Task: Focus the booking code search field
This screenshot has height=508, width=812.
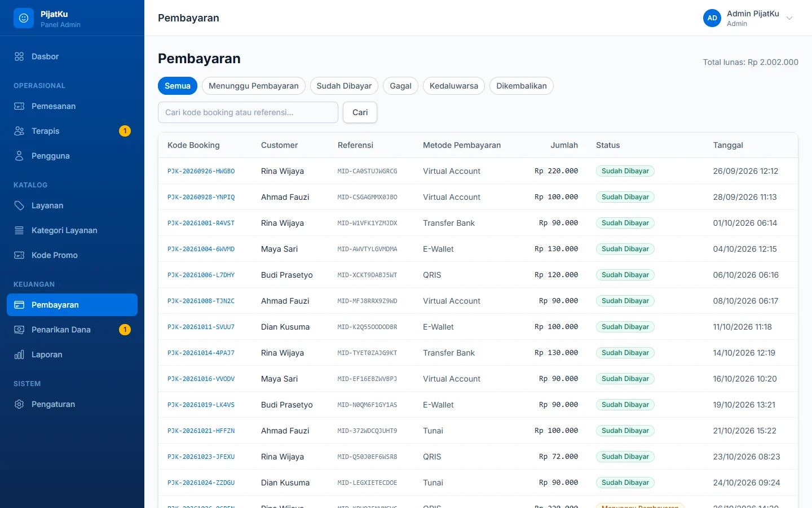Action: [248, 112]
